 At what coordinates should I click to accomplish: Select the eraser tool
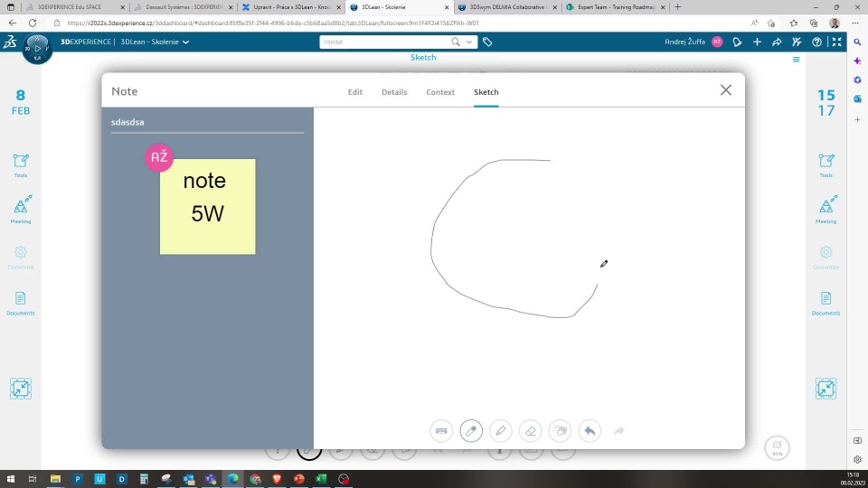pos(531,431)
